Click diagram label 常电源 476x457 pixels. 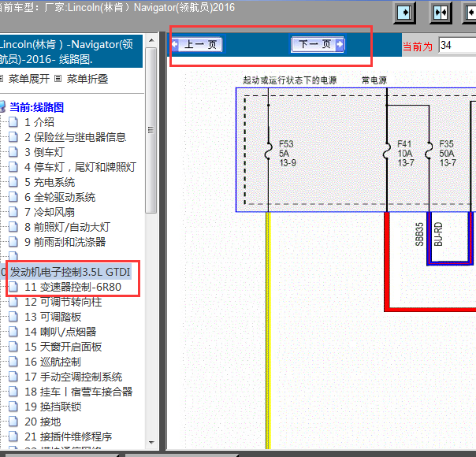click(x=374, y=80)
